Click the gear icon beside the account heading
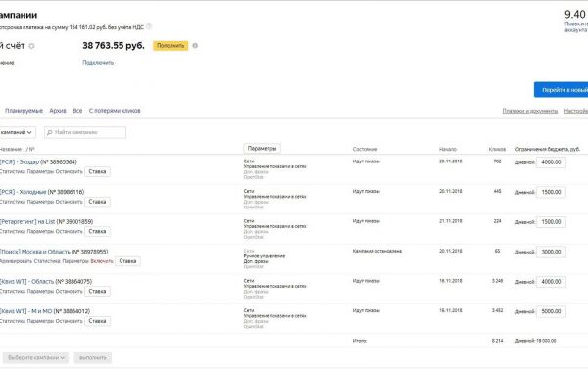This screenshot has width=588, height=369. 32,46
